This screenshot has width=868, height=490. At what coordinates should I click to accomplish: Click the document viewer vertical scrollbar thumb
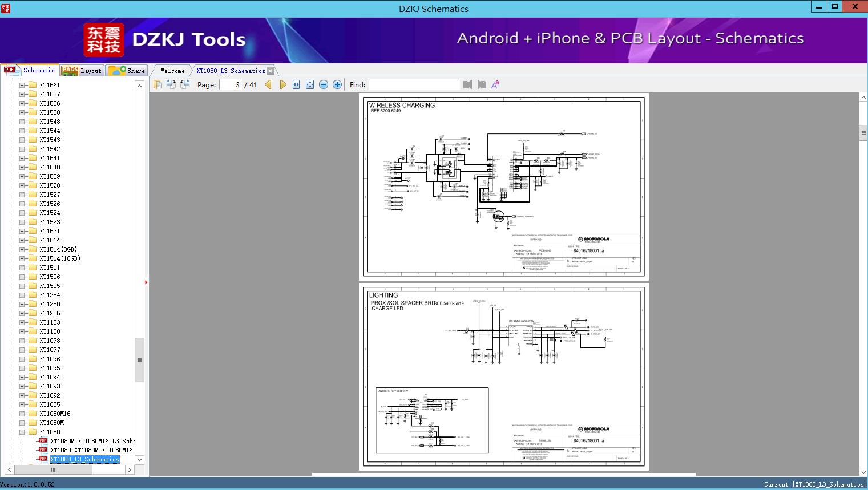pyautogui.click(x=863, y=133)
